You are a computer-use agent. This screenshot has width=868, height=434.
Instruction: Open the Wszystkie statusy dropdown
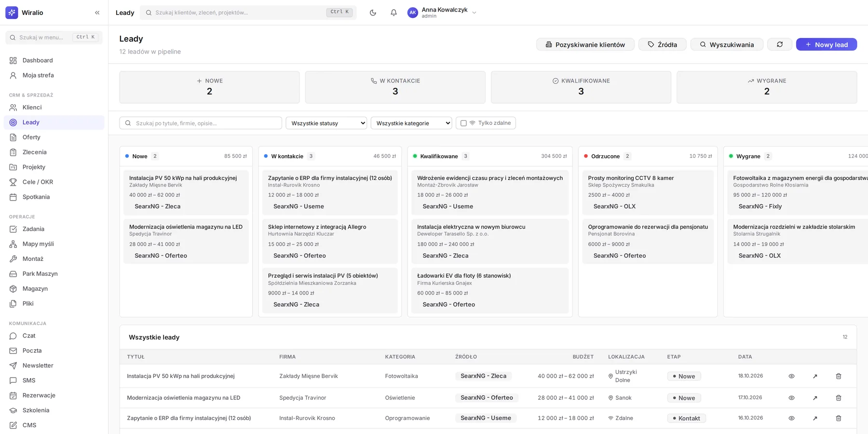pyautogui.click(x=326, y=123)
